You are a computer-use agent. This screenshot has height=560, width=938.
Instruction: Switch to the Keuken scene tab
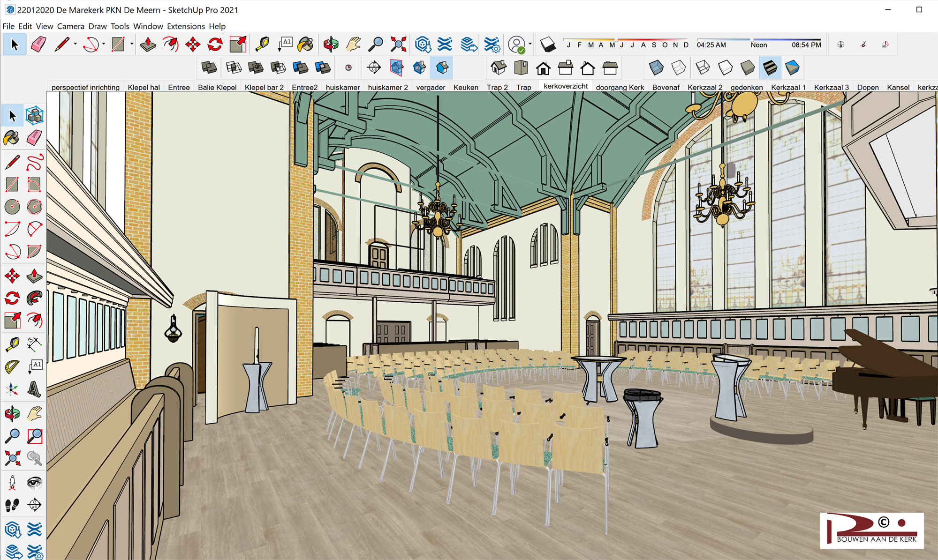466,87
